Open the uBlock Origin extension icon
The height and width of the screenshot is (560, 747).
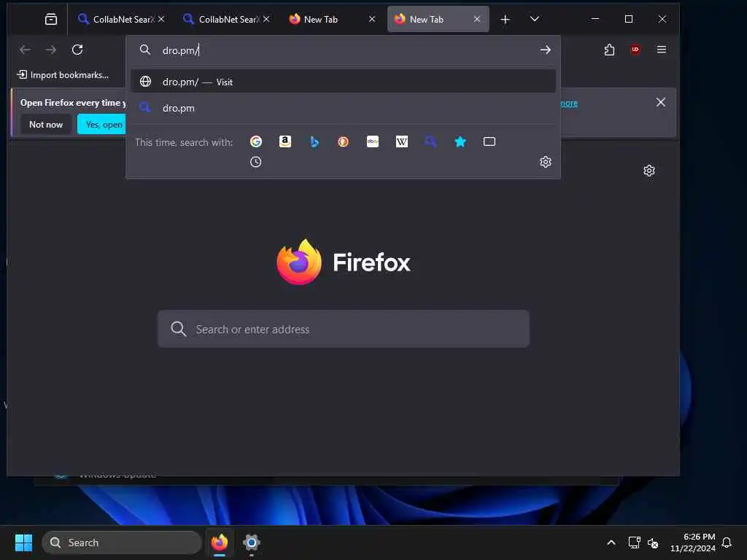635,50
